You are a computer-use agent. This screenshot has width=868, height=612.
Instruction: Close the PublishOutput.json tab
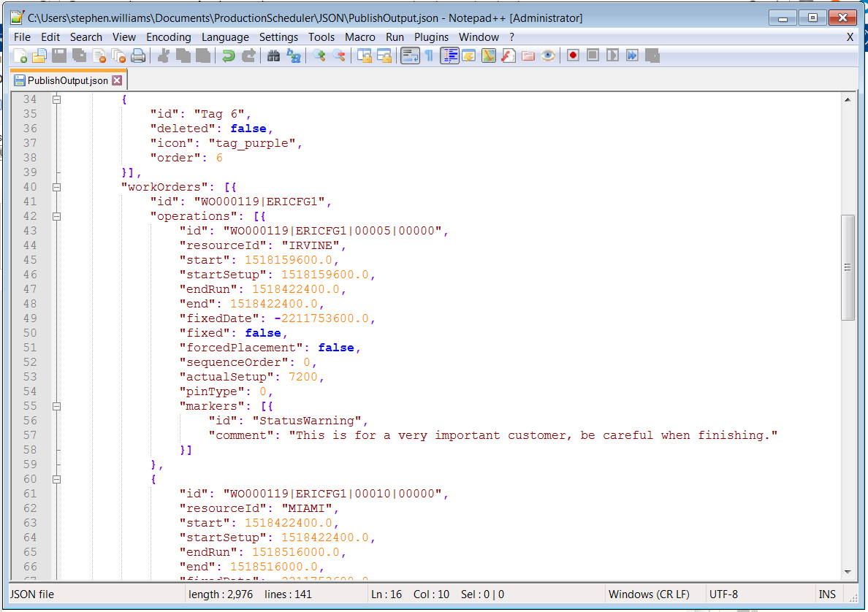117,80
